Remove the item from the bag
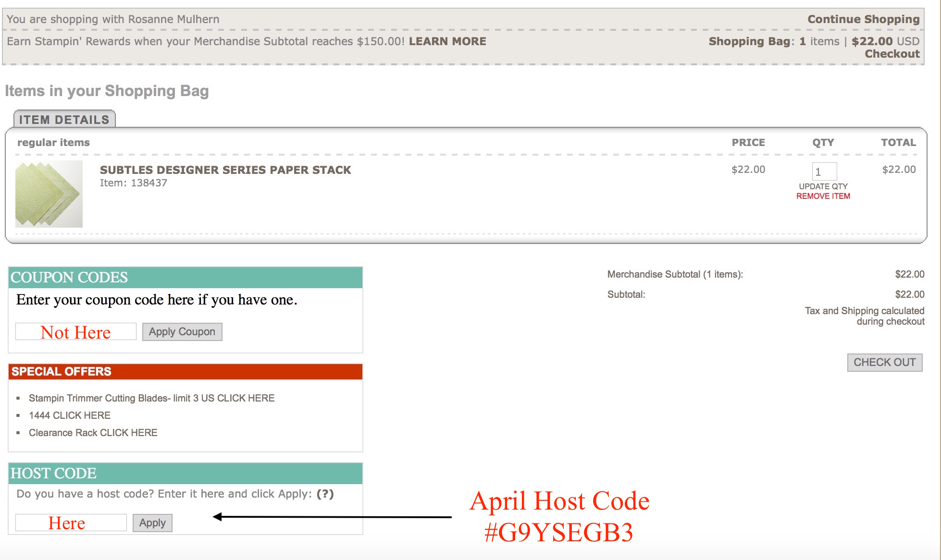This screenshot has width=941, height=560. pyautogui.click(x=823, y=196)
